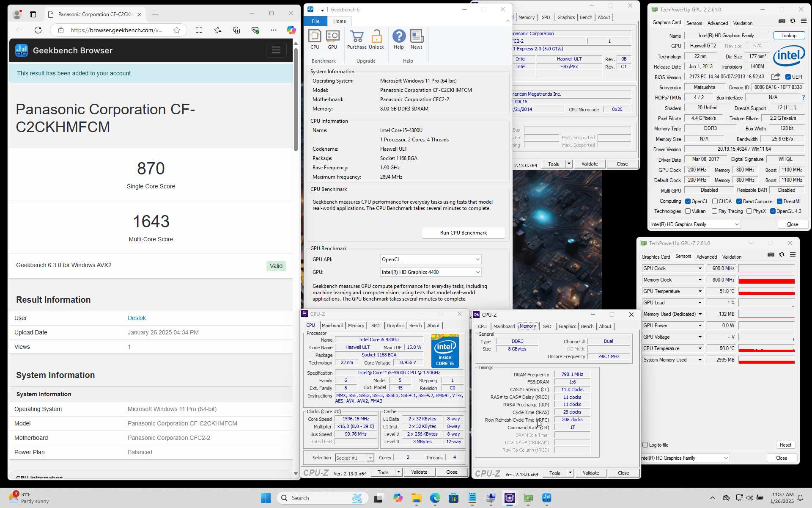Image resolution: width=812 pixels, height=508 pixels.
Task: Open Socket #1 selection dropdown in CPU-Z
Action: (x=354, y=458)
